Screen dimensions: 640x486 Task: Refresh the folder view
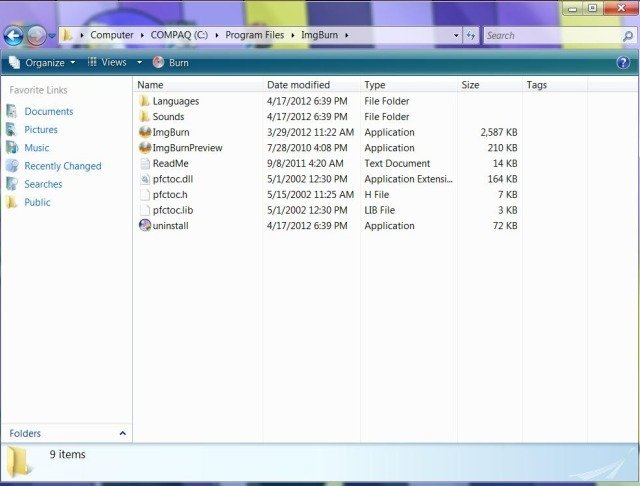tap(471, 36)
